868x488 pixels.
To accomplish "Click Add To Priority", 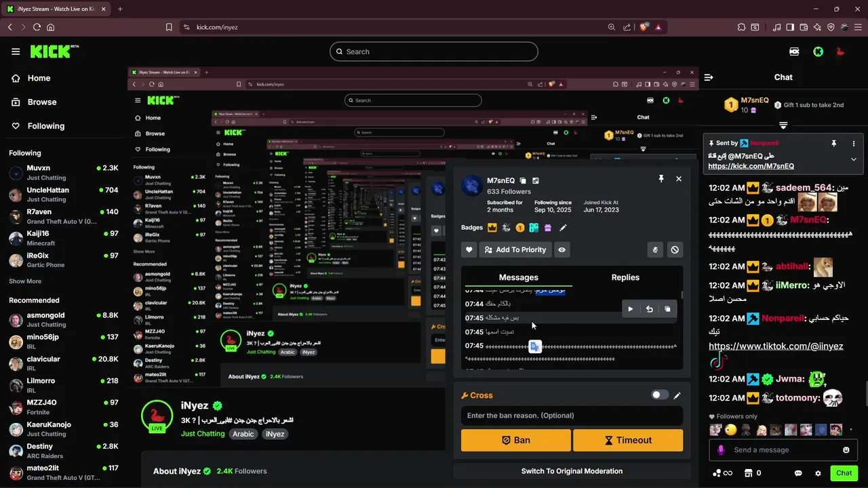I will (x=515, y=250).
